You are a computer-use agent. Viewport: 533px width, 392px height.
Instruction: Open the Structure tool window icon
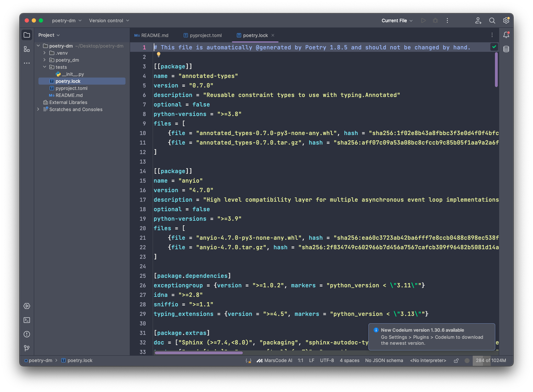(27, 49)
